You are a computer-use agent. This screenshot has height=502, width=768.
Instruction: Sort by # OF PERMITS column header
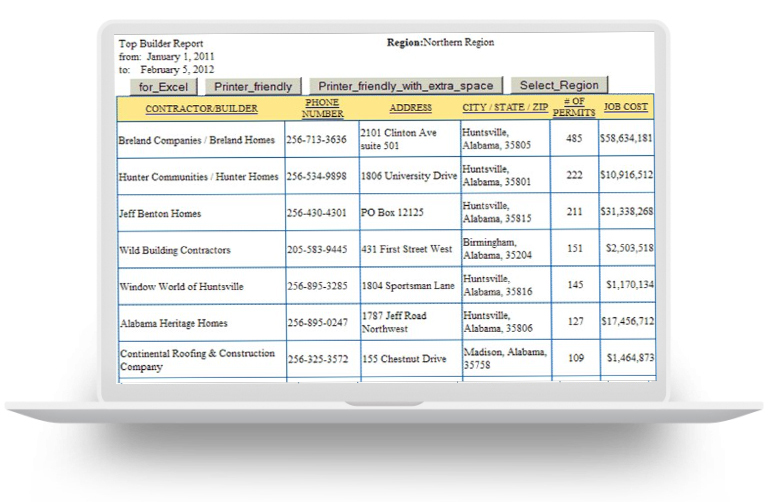coord(574,108)
